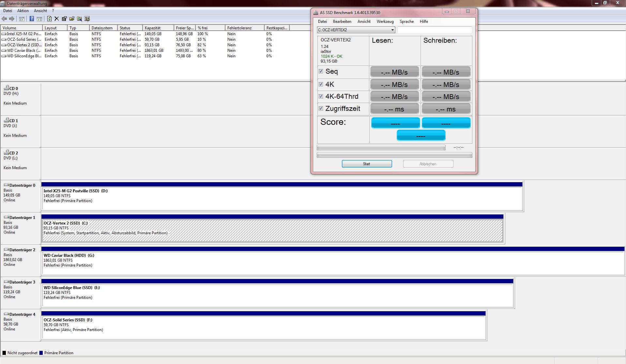The width and height of the screenshot is (626, 364).
Task: Sort by the Kapazität column header
Action: click(158, 28)
